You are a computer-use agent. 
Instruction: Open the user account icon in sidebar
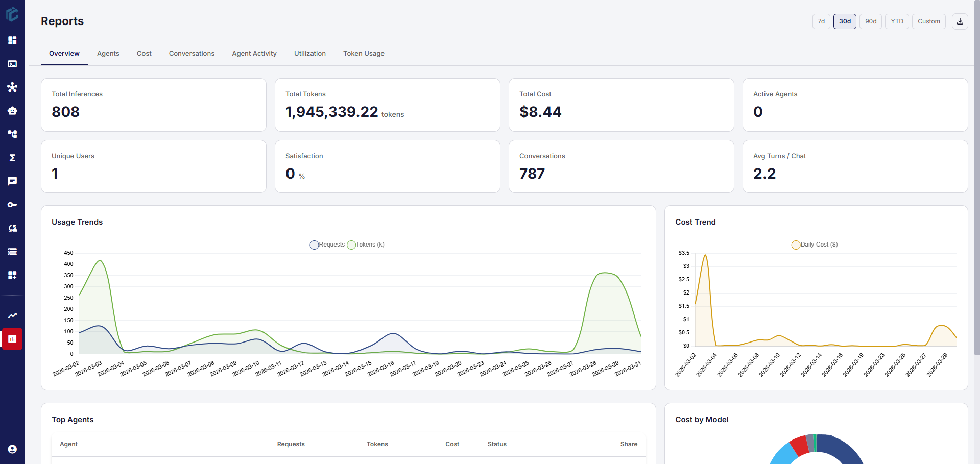(x=12, y=449)
